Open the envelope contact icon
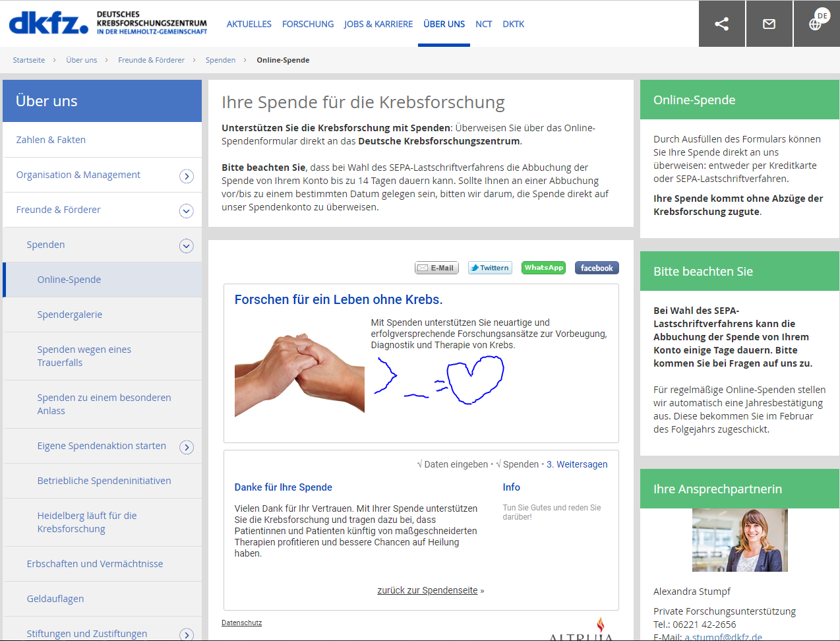 [769, 24]
